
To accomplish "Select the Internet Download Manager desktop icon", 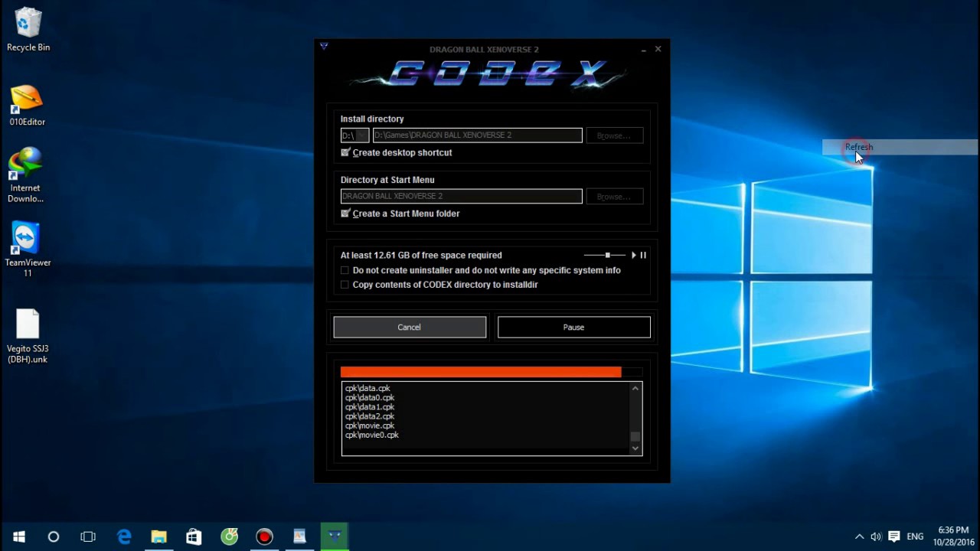I will pyautogui.click(x=25, y=175).
